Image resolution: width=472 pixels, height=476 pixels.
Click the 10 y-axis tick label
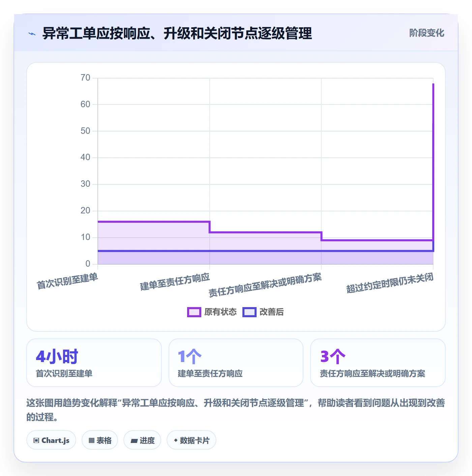point(85,237)
